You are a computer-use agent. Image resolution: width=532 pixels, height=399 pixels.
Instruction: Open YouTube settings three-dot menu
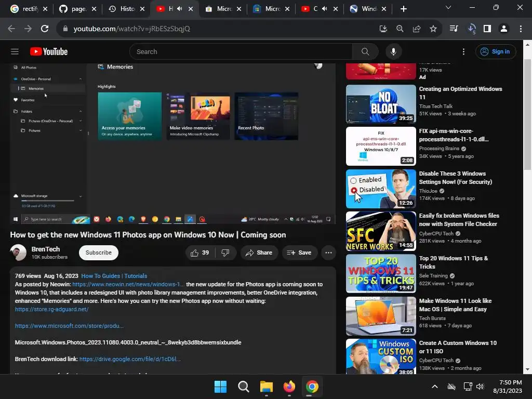tap(463, 51)
